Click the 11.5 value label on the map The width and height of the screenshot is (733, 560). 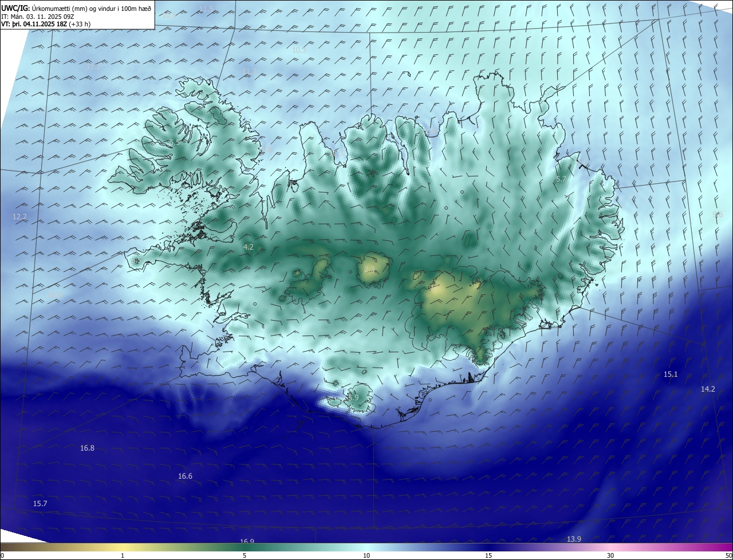tap(206, 9)
